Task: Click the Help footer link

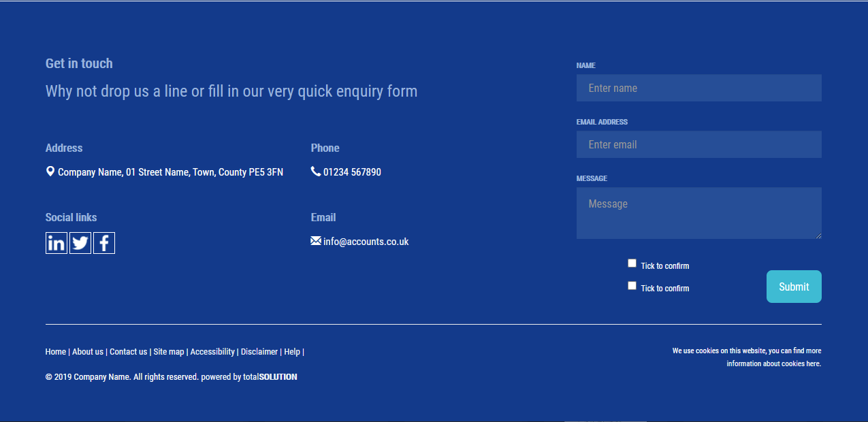Action: point(292,352)
